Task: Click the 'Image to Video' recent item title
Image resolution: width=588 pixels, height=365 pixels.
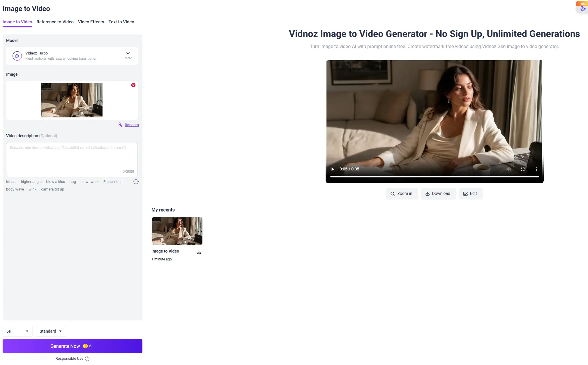Action: [x=165, y=251]
